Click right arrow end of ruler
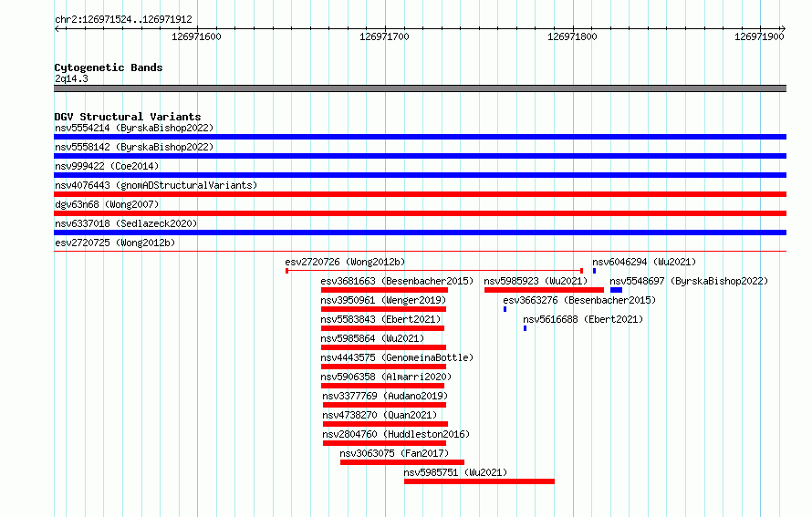The image size is (812, 517). [x=784, y=29]
